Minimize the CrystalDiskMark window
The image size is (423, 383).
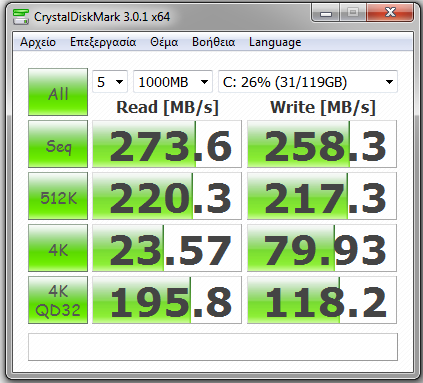pos(326,13)
